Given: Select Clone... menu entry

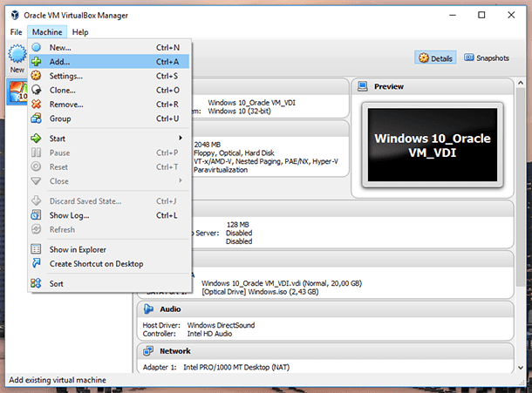Looking at the screenshot, I should coord(109,91).
